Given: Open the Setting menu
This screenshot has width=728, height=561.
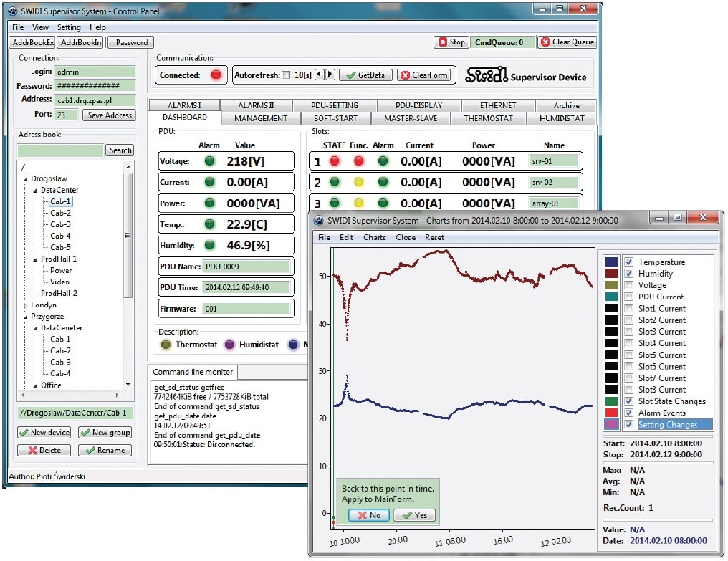Looking at the screenshot, I should tap(69, 27).
